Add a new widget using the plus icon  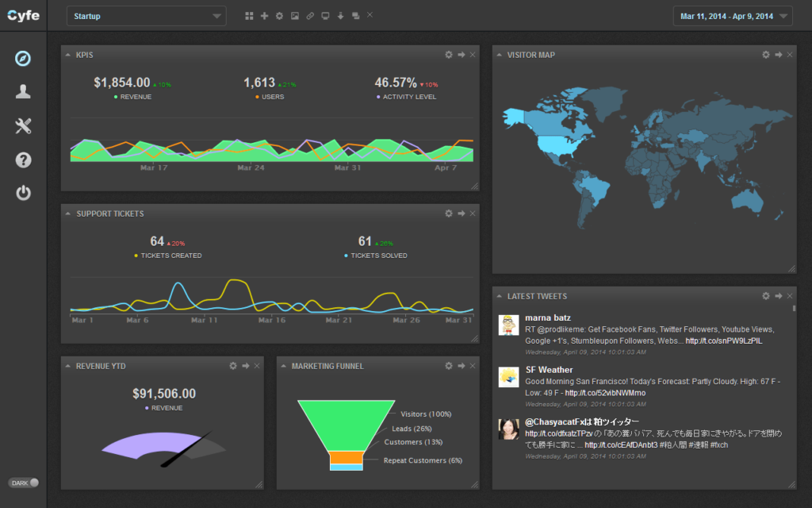pos(264,16)
